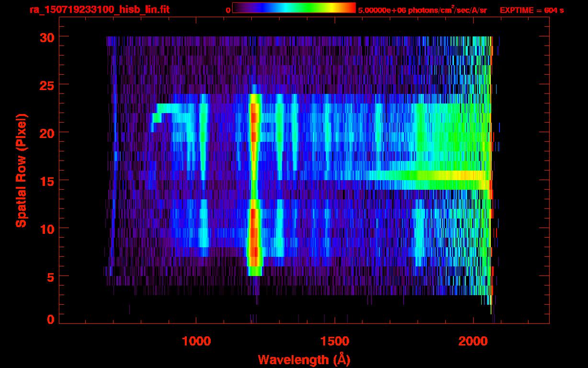Click the 2000 wavelength tick label
Viewport: 588px width, 368px height.
click(x=473, y=341)
